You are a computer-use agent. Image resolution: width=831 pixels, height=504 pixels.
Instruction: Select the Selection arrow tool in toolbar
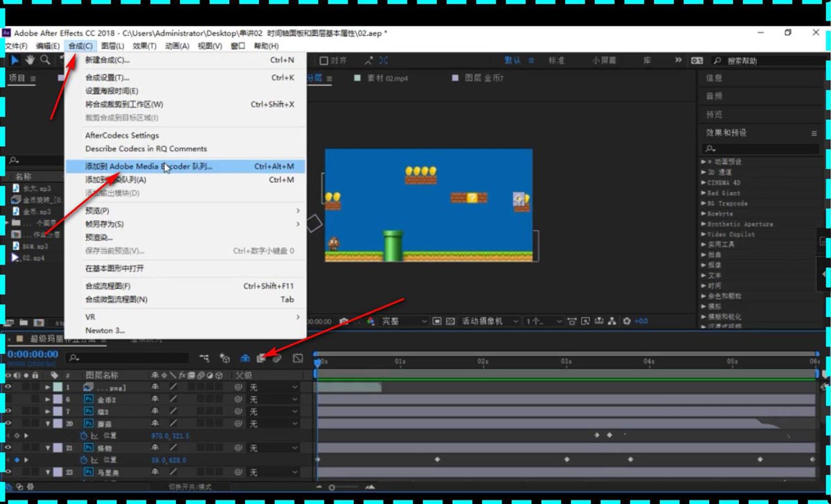[15, 61]
